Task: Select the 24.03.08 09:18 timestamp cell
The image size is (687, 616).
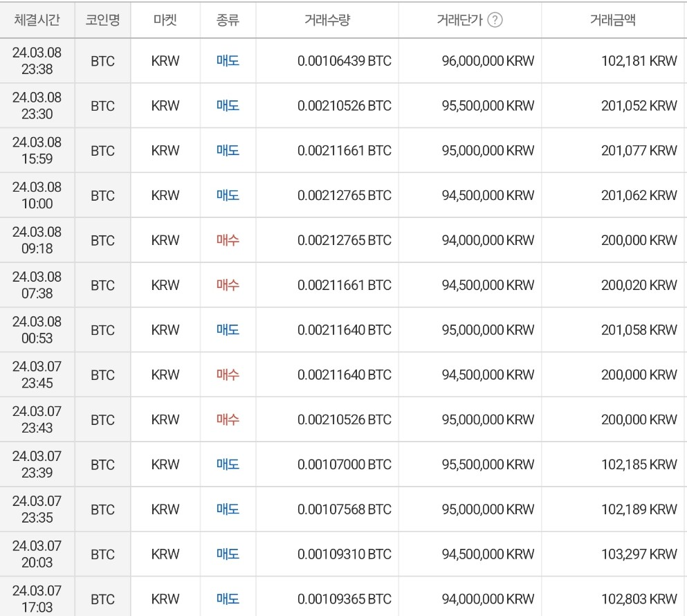Action: point(37,240)
